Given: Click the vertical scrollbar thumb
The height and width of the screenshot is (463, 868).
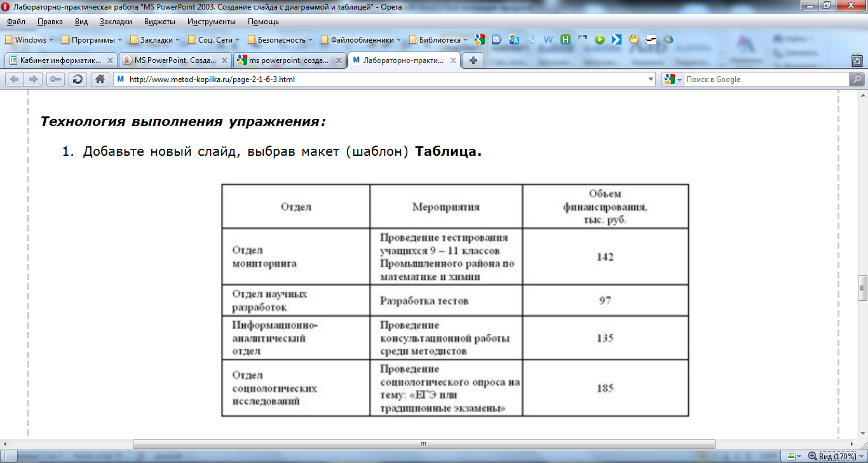Looking at the screenshot, I should tap(862, 287).
